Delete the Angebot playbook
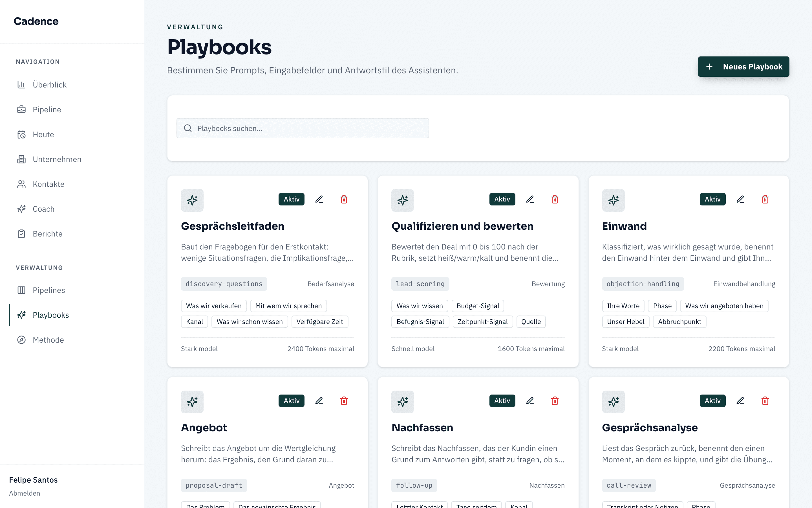 tap(344, 401)
